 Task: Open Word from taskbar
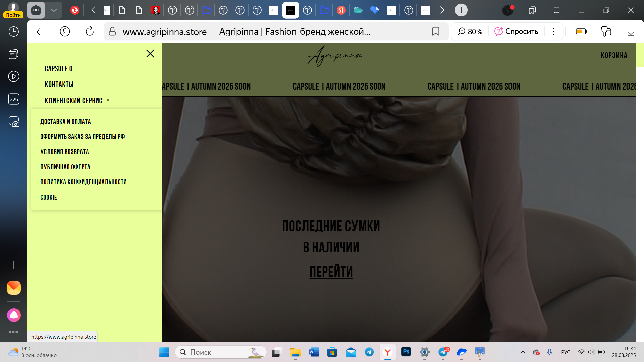click(314, 352)
